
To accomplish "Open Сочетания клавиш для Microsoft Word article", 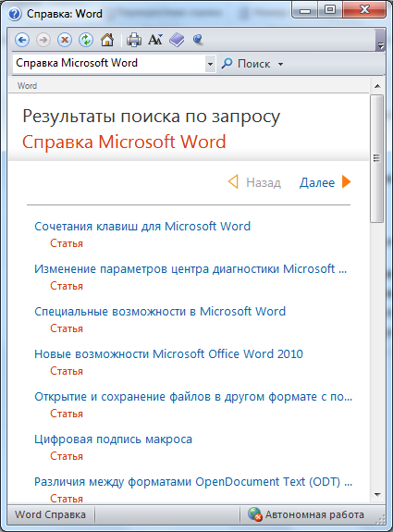I will point(142,227).
